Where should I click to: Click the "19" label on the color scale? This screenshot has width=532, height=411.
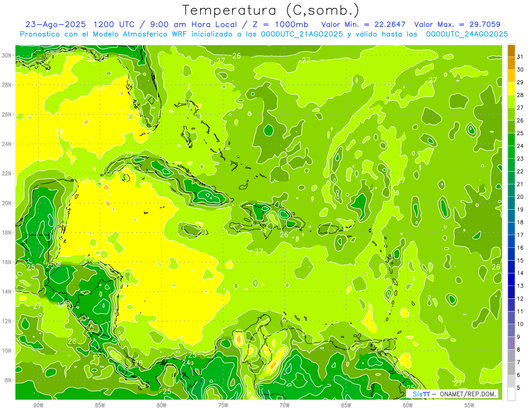coord(520,210)
